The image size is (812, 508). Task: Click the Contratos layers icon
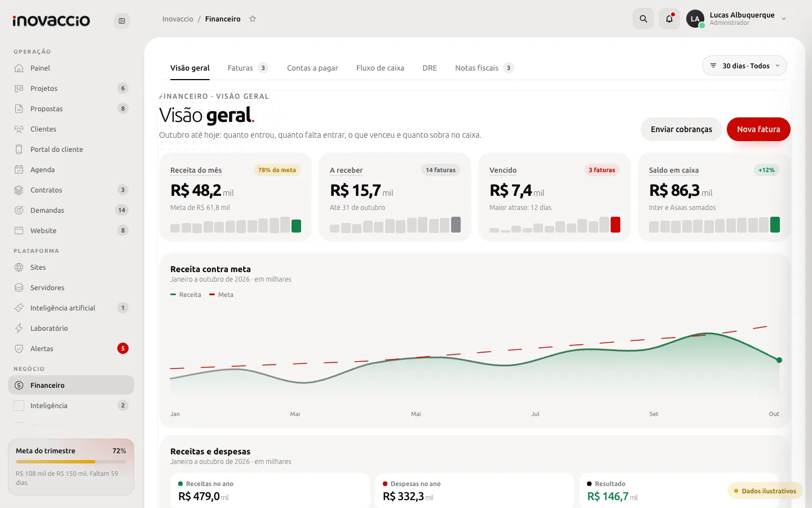click(19, 190)
